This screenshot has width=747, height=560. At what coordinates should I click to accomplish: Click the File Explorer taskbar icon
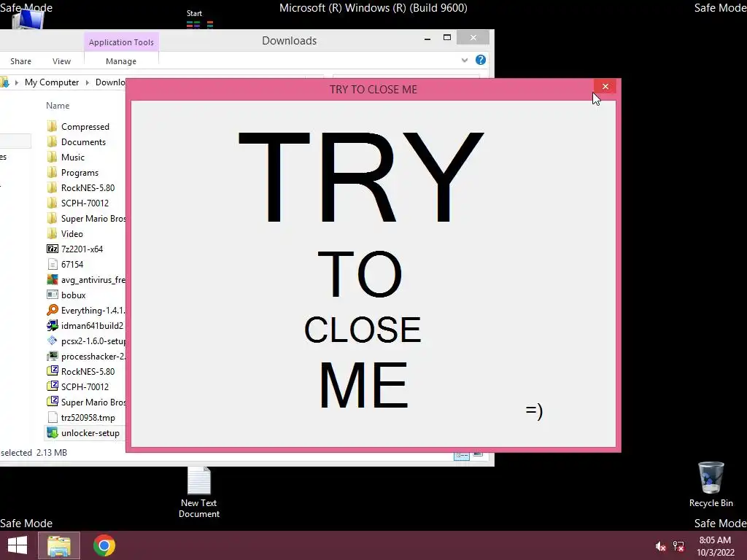point(59,545)
